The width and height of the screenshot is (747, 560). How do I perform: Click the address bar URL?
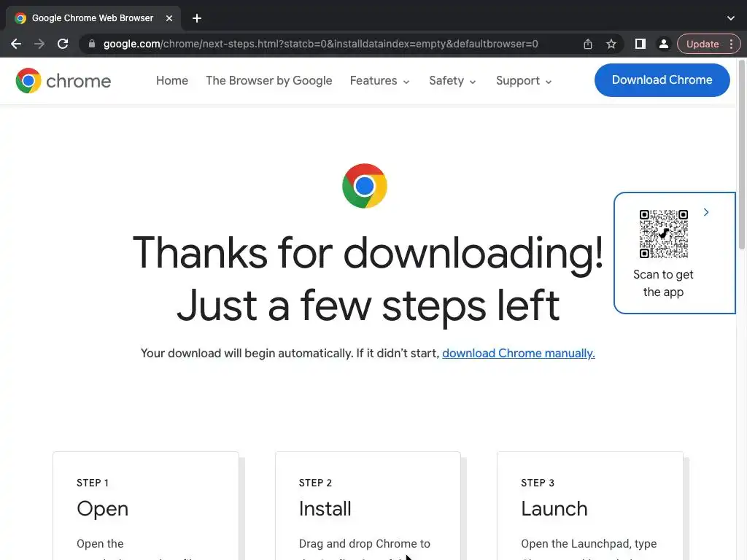321,44
